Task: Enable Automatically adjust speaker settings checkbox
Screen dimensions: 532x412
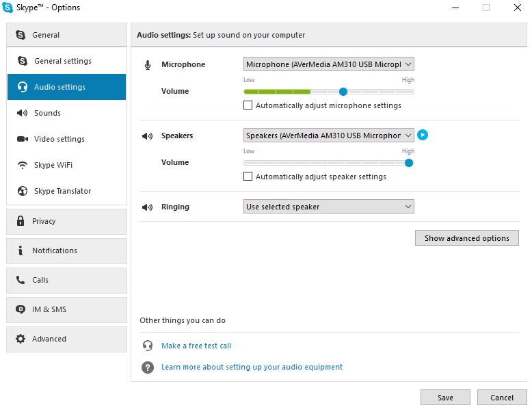Action: 248,177
